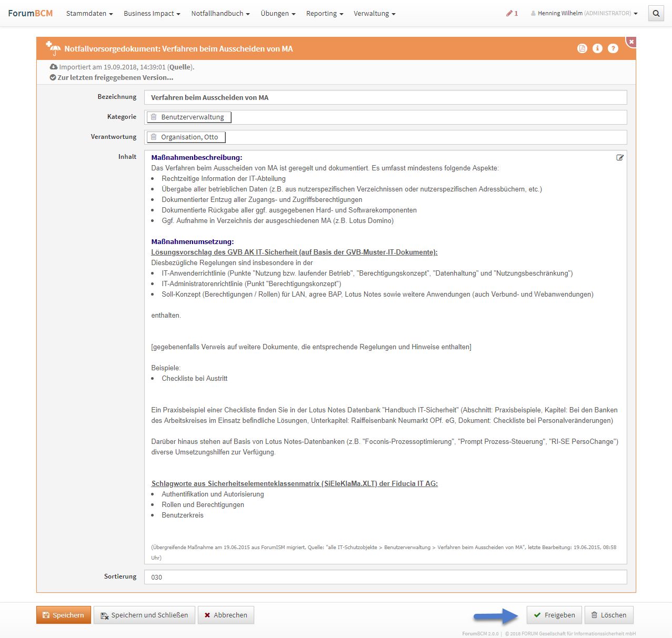Click Speichern und Schließen

tap(144, 615)
